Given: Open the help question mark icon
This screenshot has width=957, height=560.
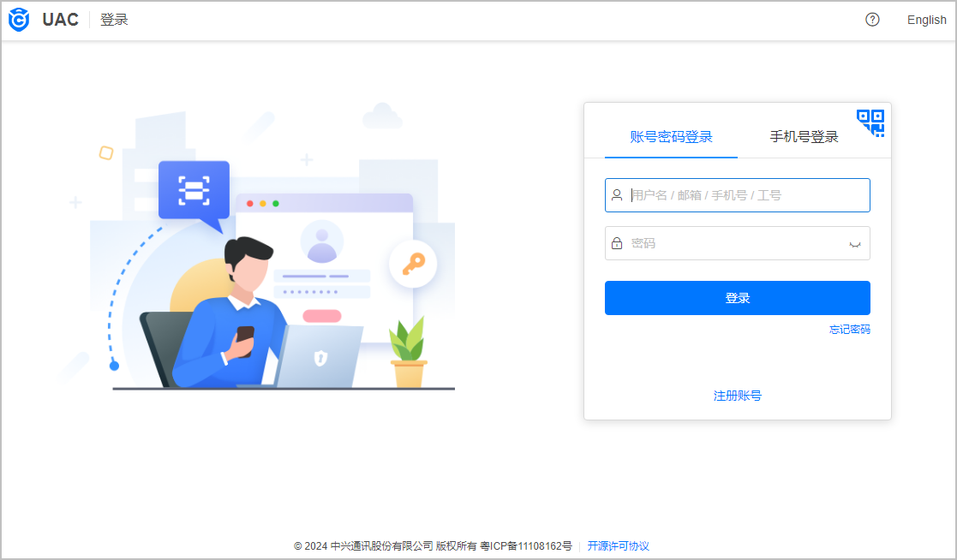Looking at the screenshot, I should click(872, 20).
